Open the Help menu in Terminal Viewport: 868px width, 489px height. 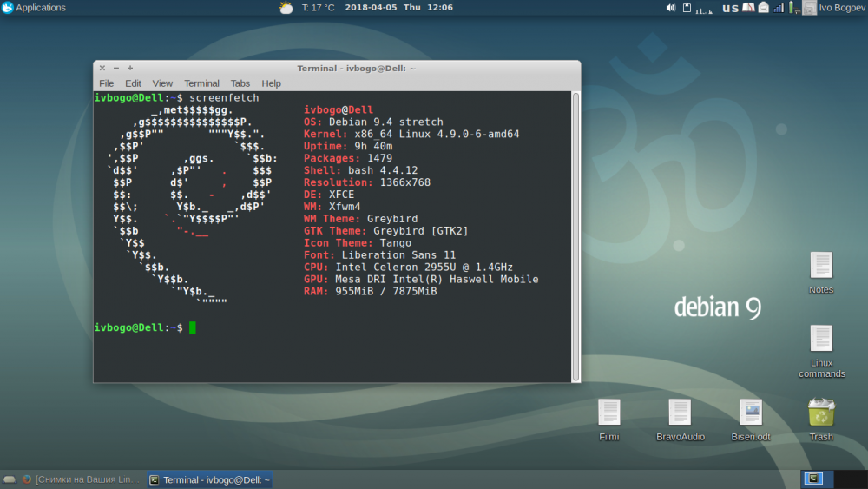coord(271,83)
